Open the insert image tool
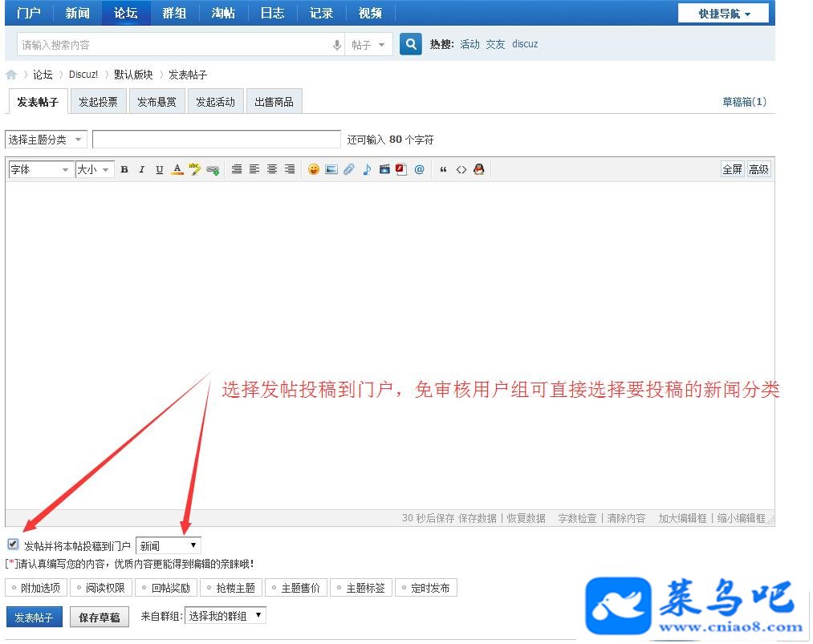Image resolution: width=813 pixels, height=644 pixels. [331, 169]
